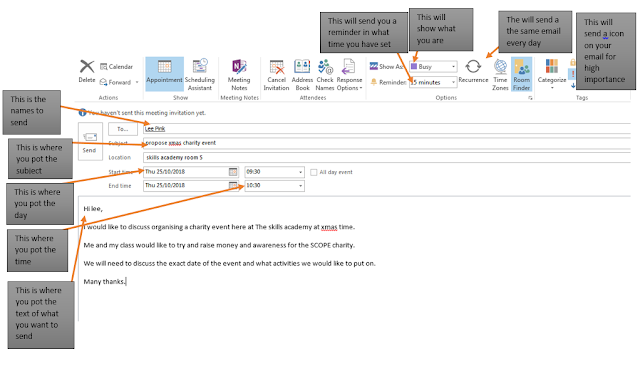Image resolution: width=640 pixels, height=369 pixels.
Task: Click the Send button
Action: (x=90, y=141)
